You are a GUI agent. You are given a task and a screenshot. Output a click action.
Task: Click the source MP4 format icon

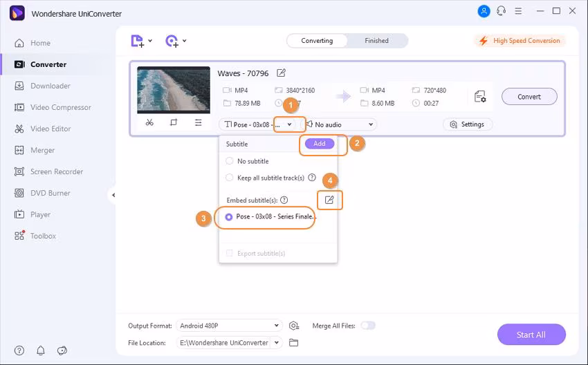[x=228, y=90]
